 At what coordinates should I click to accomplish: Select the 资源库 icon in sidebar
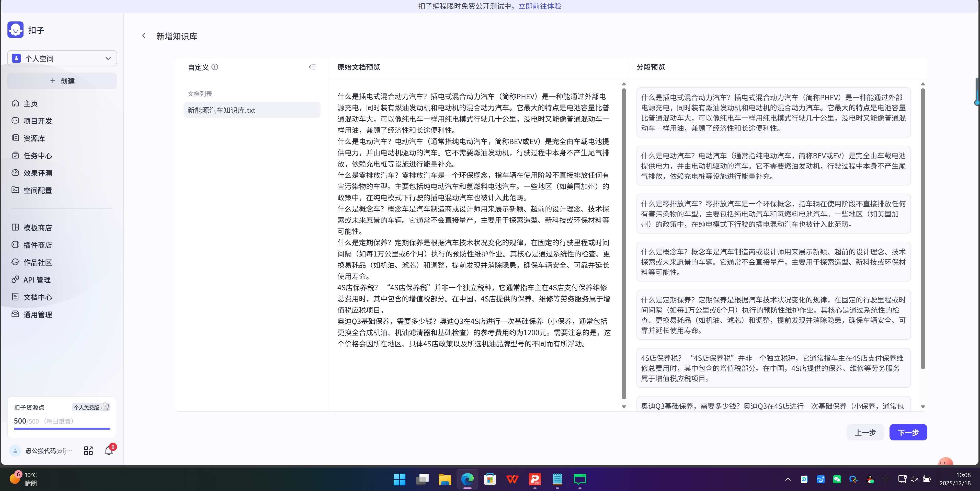15,138
